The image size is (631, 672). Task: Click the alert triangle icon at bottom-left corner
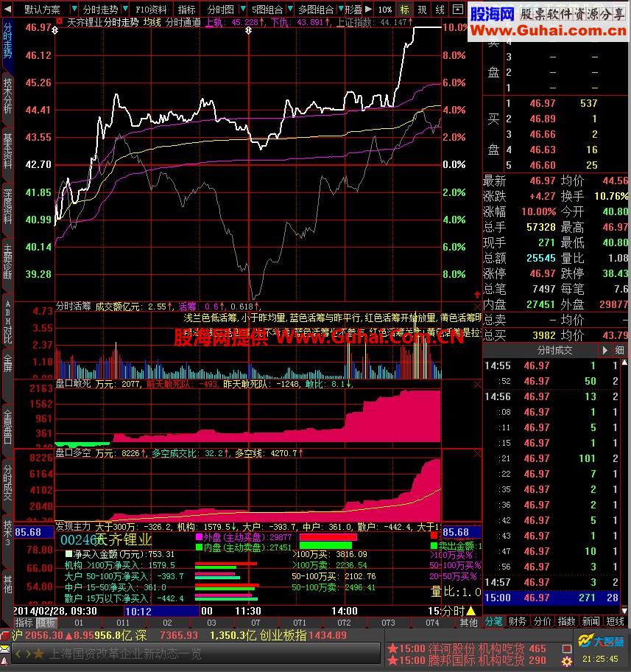[4, 662]
